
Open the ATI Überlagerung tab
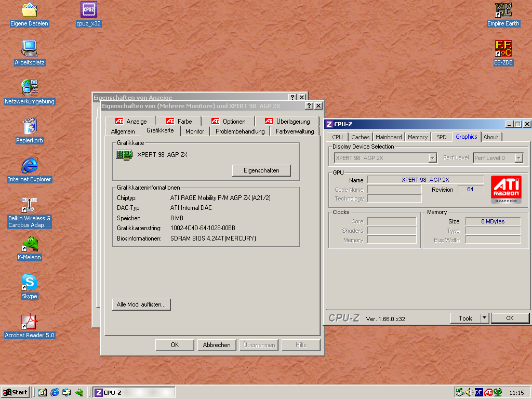point(287,121)
